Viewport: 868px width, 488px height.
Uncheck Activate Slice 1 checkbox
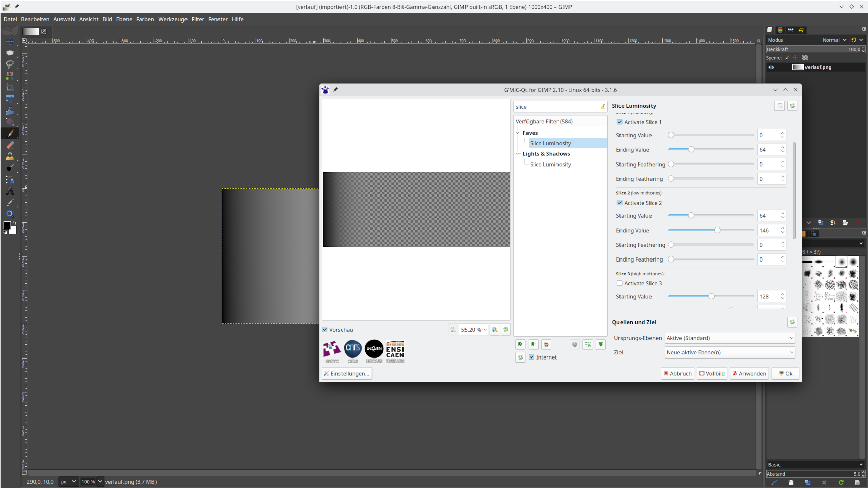click(x=619, y=122)
